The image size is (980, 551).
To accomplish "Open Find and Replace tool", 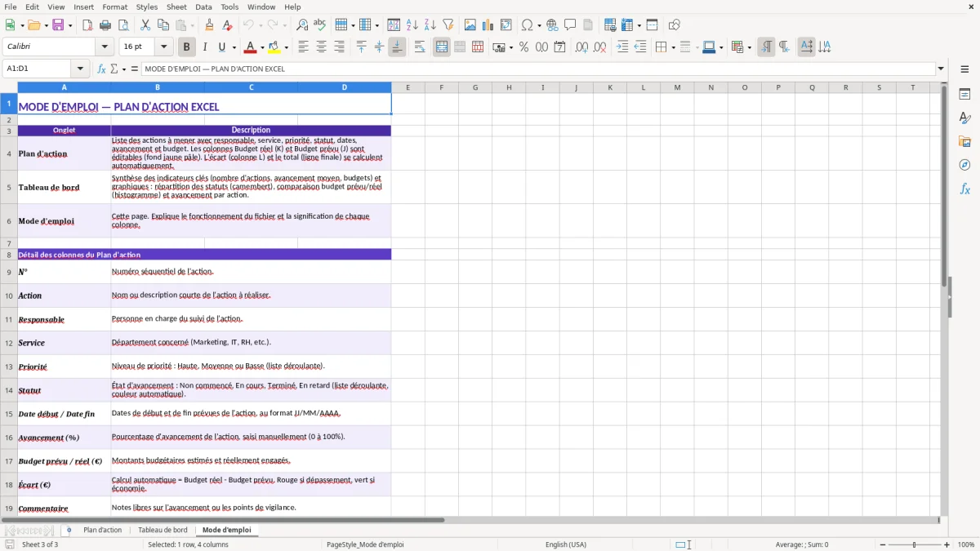I will (x=302, y=25).
